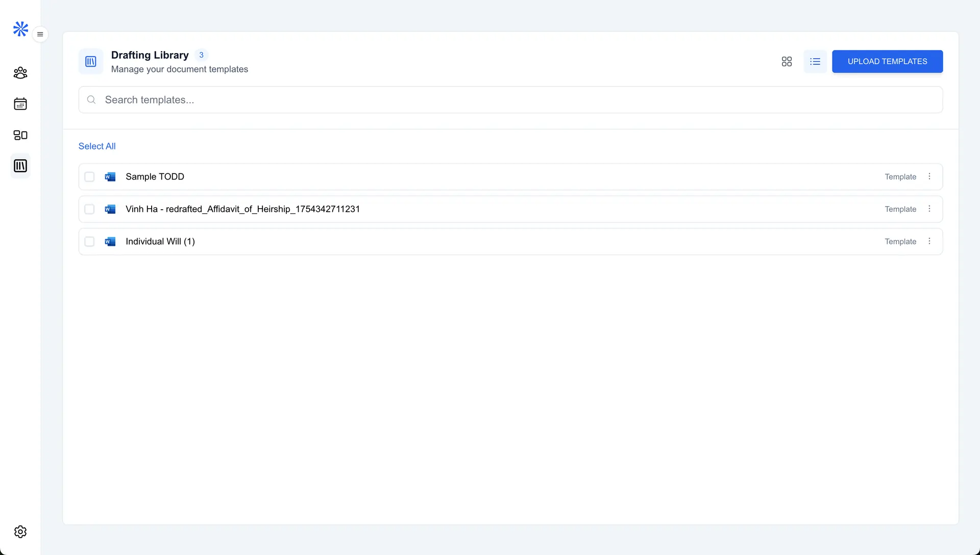
Task: Switch to list view
Action: point(815,61)
